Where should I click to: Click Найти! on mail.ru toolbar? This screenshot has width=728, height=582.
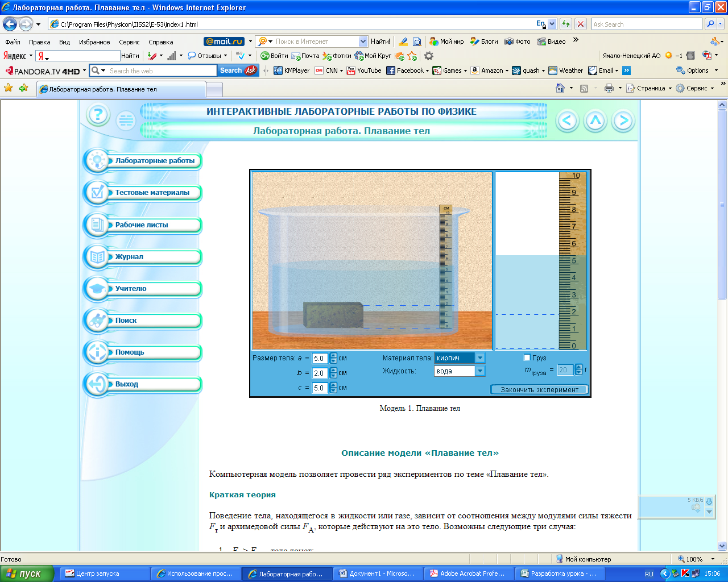tap(380, 41)
